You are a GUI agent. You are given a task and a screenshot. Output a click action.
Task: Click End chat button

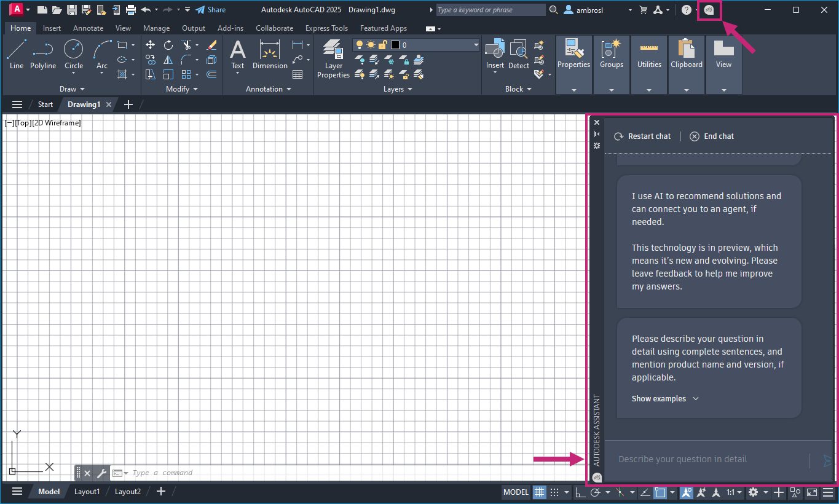click(711, 136)
